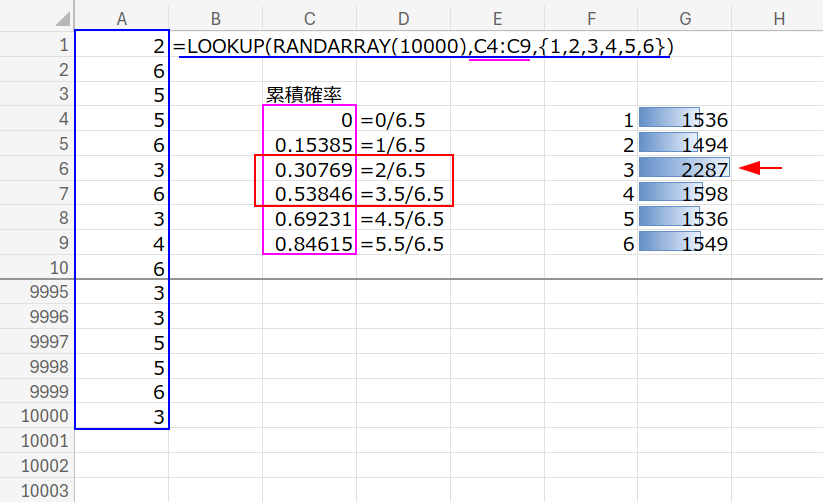
Task: Select the column C header
Action: tap(309, 15)
